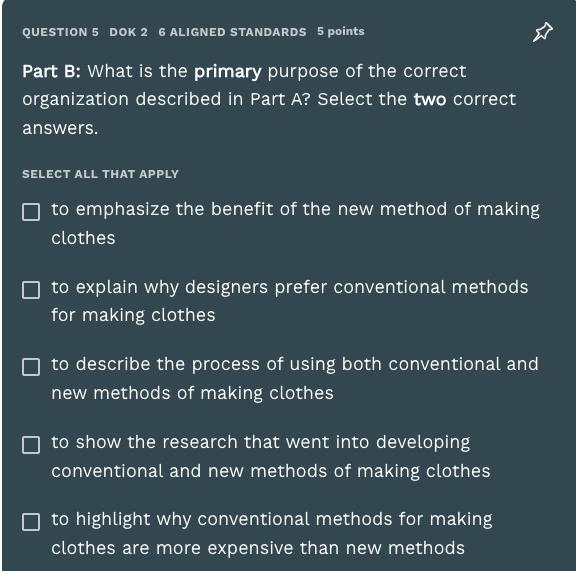Click the 5 points indicator

[341, 32]
